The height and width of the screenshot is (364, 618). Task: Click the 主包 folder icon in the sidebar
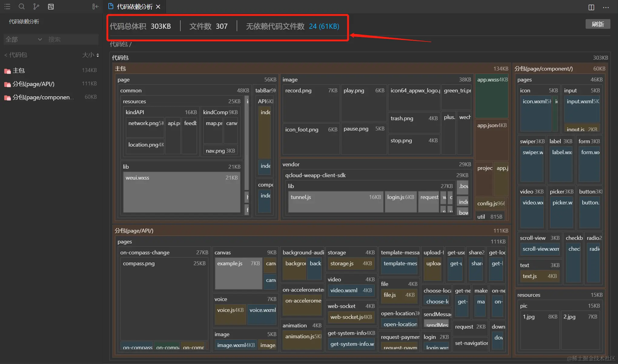pos(8,71)
